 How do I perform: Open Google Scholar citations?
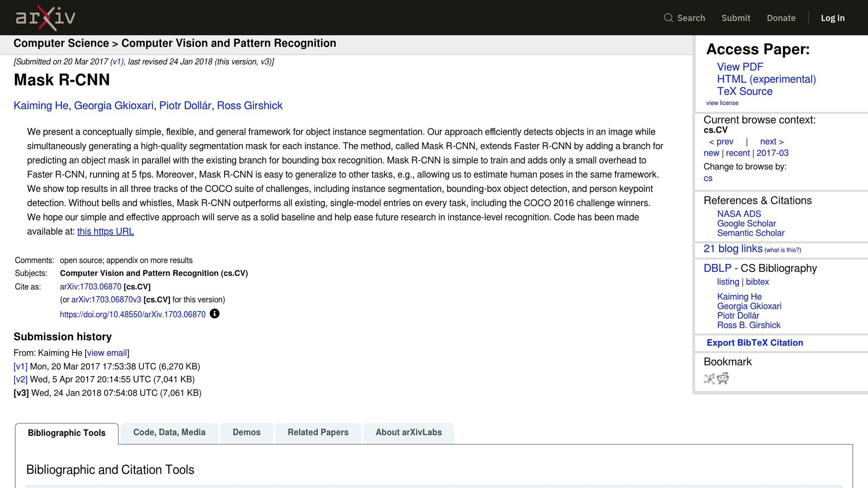click(746, 224)
